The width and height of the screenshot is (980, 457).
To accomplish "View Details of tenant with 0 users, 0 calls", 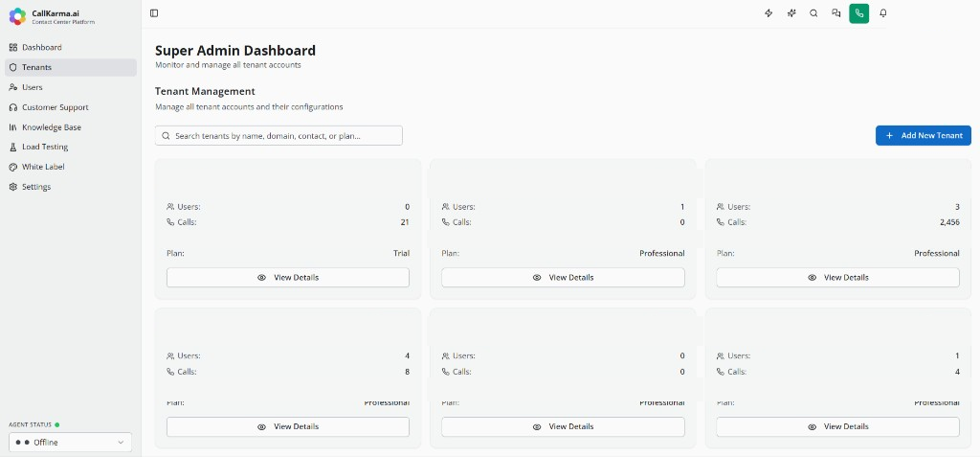I will click(563, 426).
